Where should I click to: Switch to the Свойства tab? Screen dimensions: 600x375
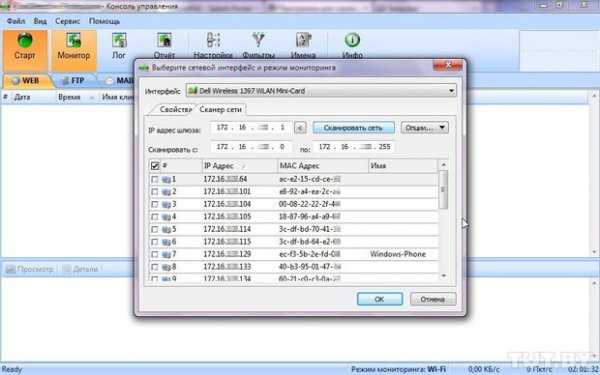(175, 109)
